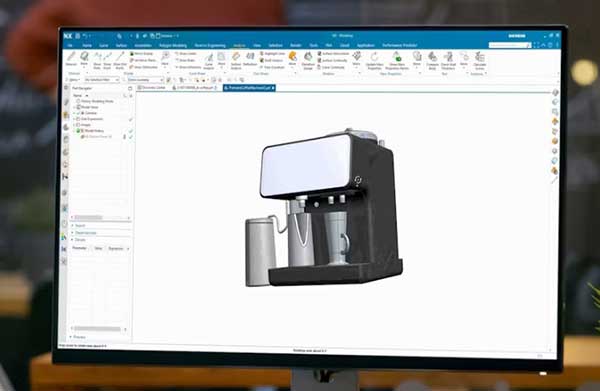Click the Deviation Gauge icon
The image size is (600, 391).
click(308, 61)
